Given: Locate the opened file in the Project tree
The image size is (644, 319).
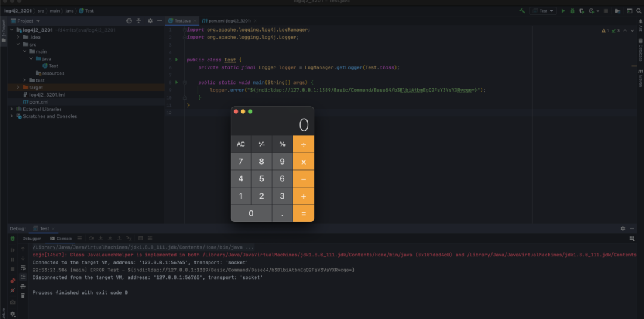Looking at the screenshot, I should pyautogui.click(x=129, y=21).
